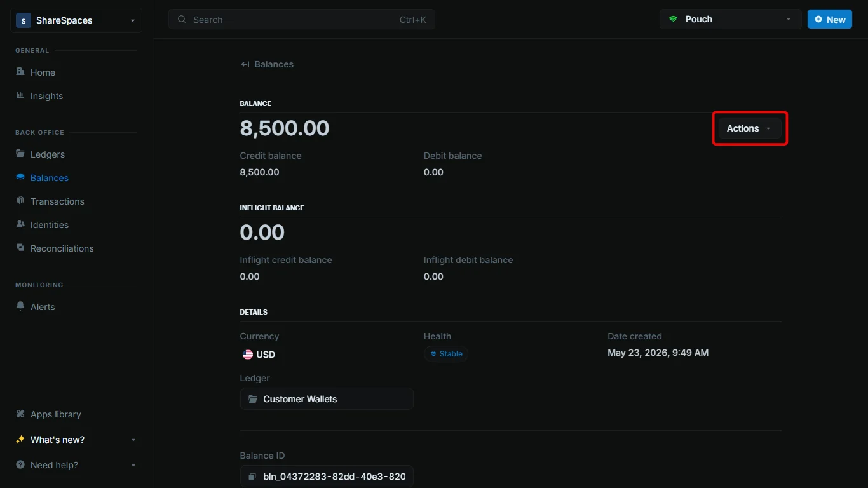Open Reconciliations page
This screenshot has height=488, width=868.
click(x=62, y=248)
